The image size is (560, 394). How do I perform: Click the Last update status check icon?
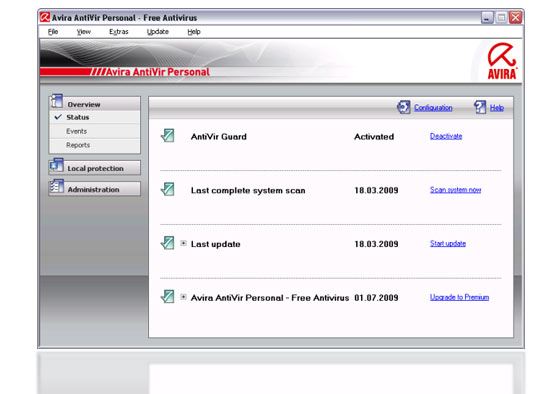point(168,243)
